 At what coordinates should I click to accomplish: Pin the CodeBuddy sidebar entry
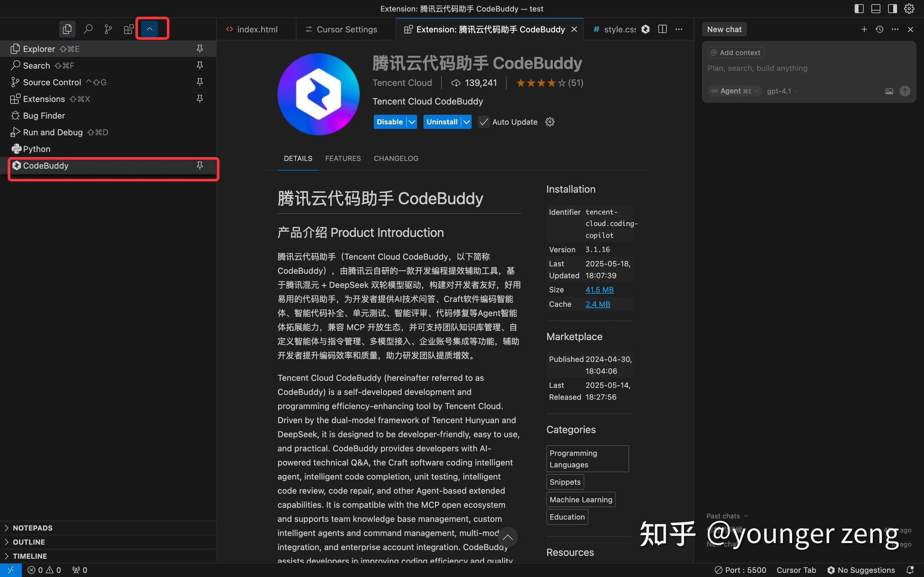[x=200, y=165]
